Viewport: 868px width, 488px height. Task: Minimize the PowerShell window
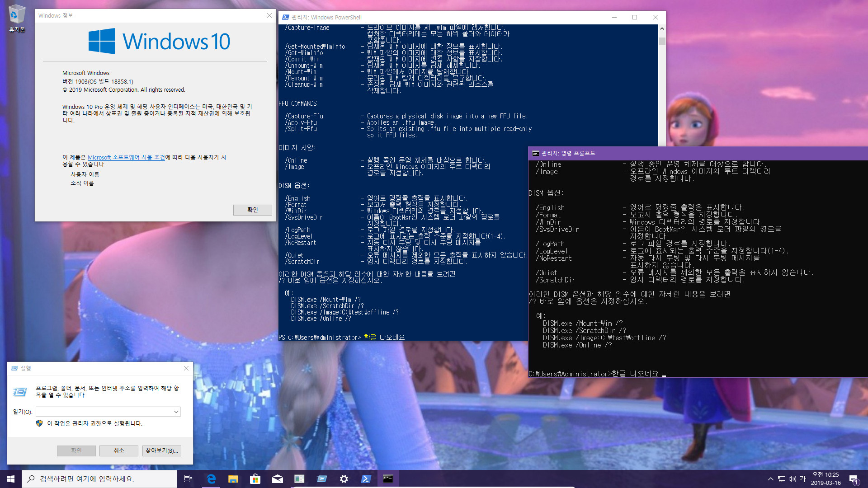click(614, 17)
